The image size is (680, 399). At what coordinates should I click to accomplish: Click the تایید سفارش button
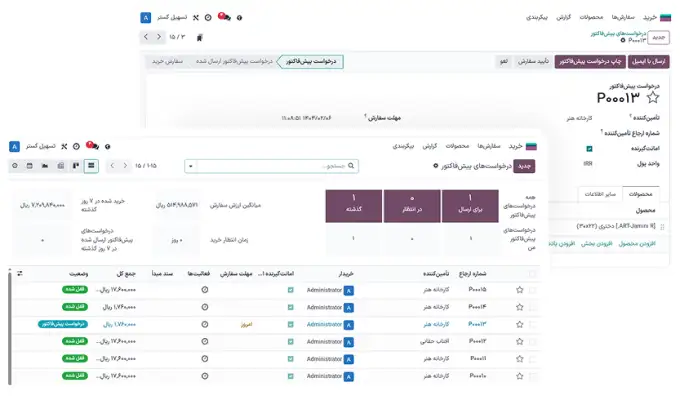click(x=533, y=62)
